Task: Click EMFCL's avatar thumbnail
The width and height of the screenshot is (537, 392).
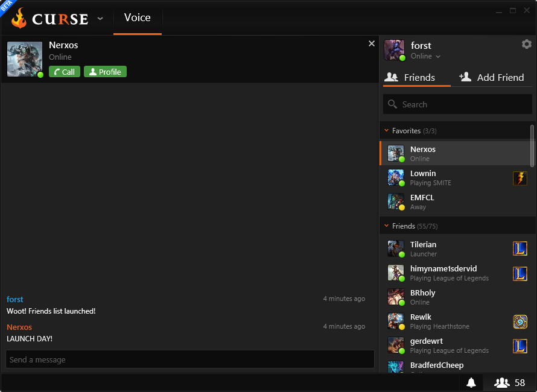Action: tap(396, 201)
